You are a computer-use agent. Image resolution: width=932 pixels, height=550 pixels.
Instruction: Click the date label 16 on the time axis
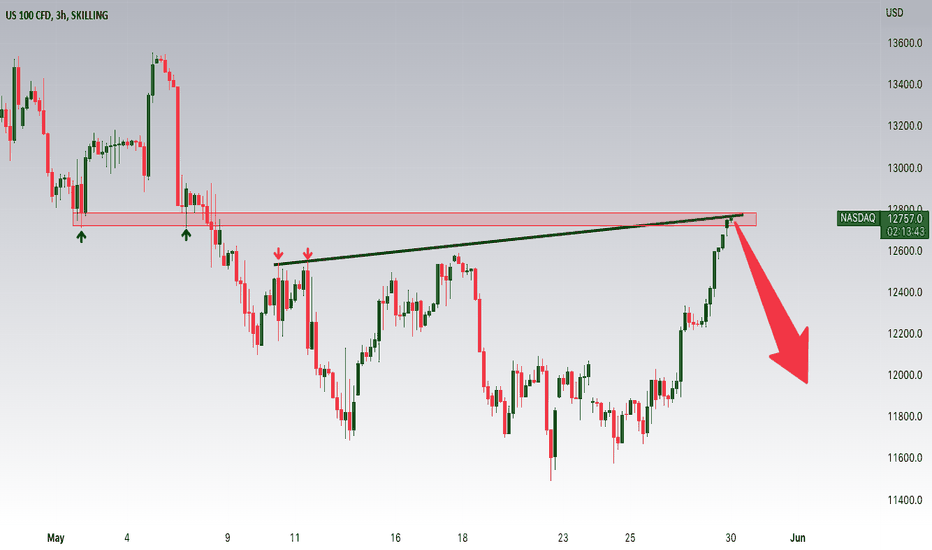coord(395,538)
